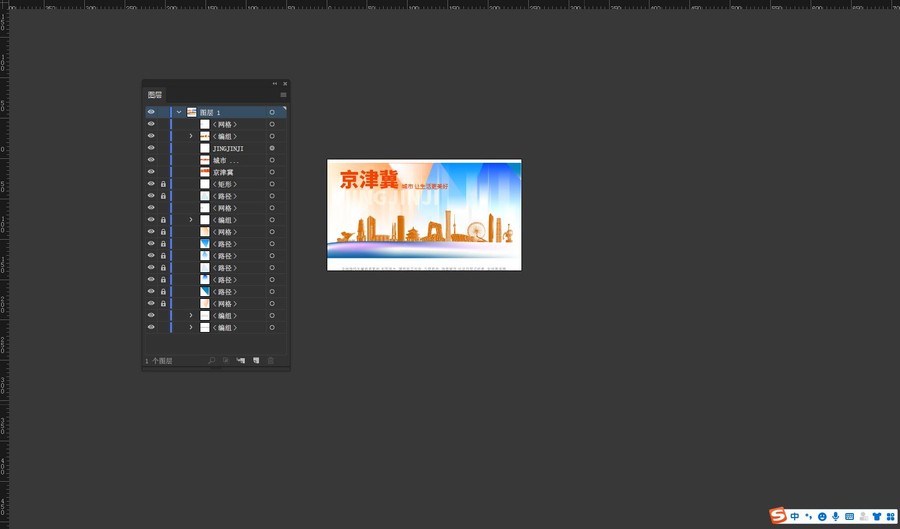Screen dimensions: 900x529
Task: Click the thumbnail of the JINGJINJI row
Action: coord(205,148)
